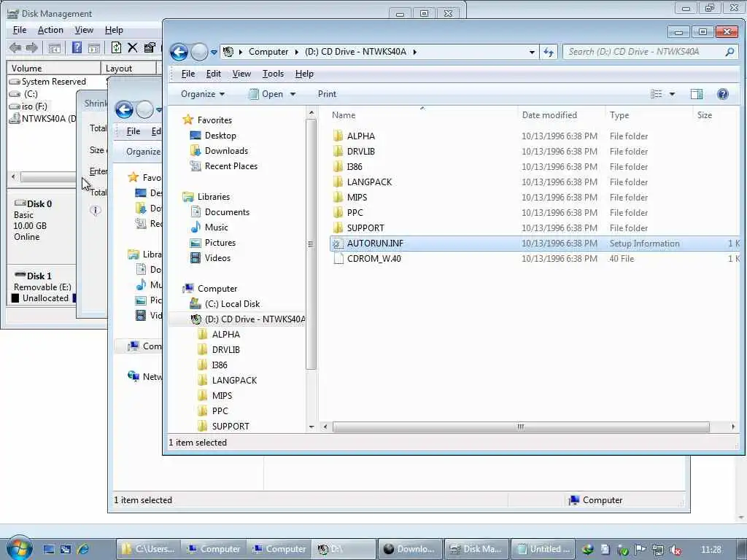747x560 pixels.
Task: Click the change view icon in the Explorer toolbar
Action: [657, 94]
